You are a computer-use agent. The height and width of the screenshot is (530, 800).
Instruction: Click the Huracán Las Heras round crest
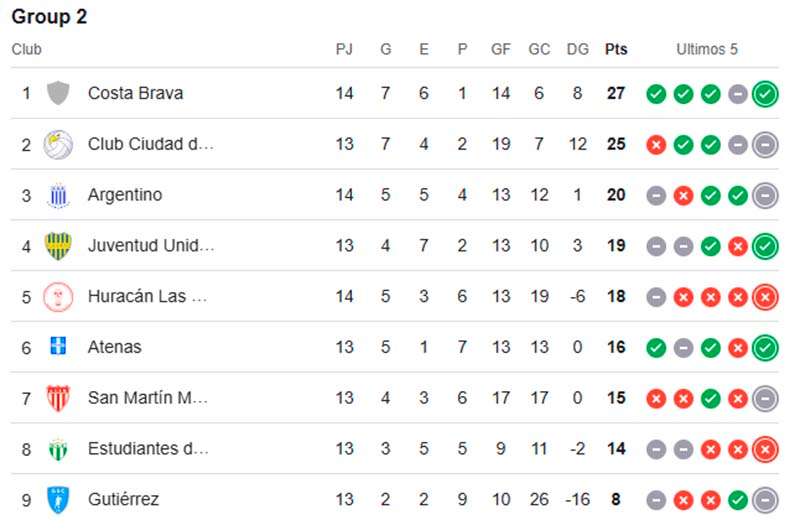coord(58,297)
